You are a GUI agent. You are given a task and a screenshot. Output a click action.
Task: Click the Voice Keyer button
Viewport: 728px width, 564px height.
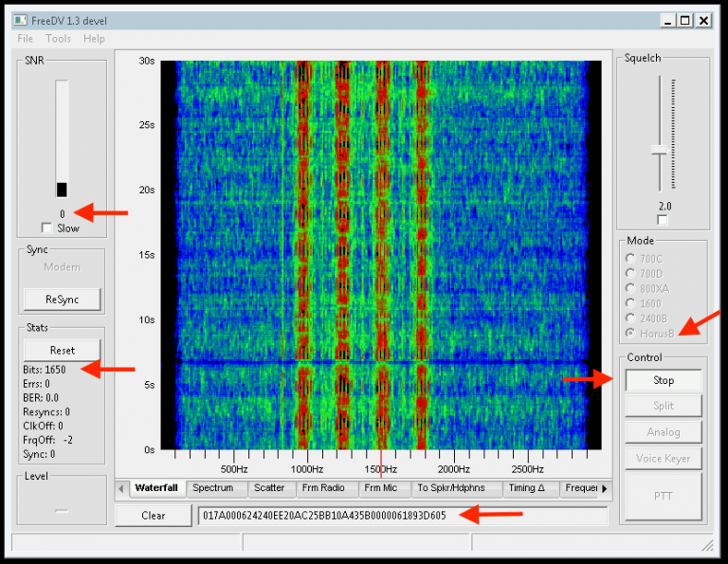pyautogui.click(x=663, y=459)
